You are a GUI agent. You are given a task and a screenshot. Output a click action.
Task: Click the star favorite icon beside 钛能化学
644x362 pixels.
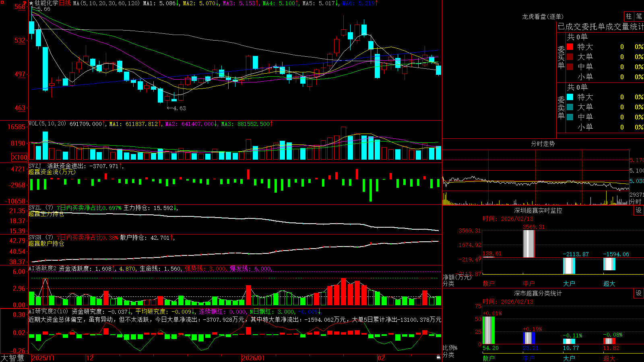tap(31, 3)
